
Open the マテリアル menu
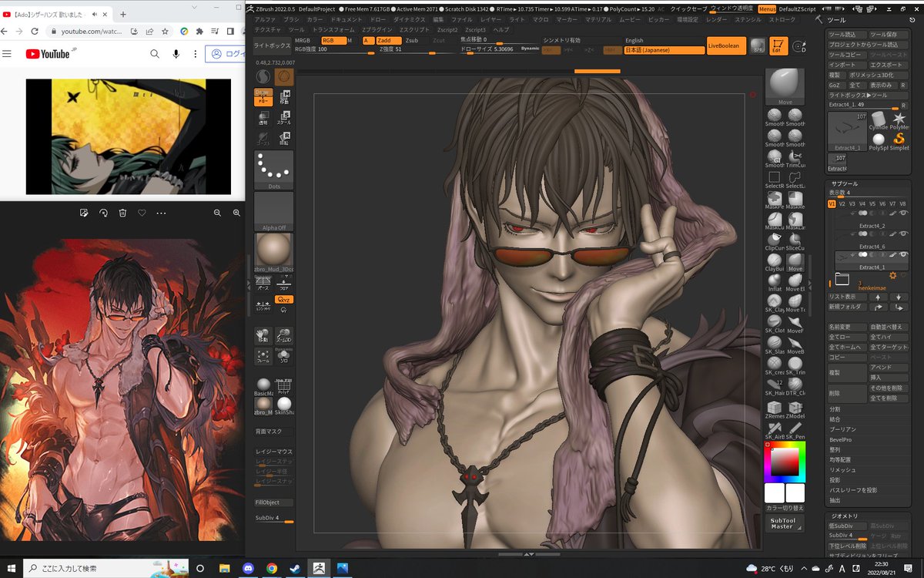[598, 19]
